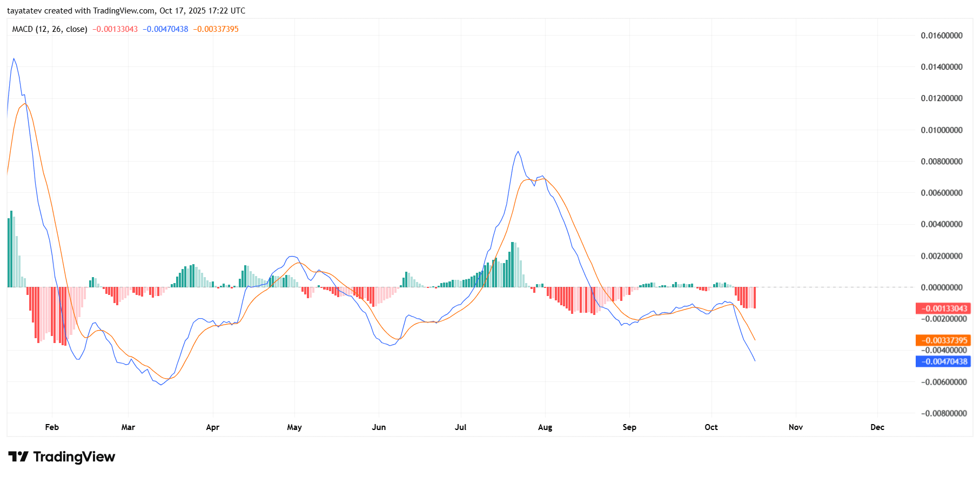
Task: Click the TradingView wordmark text
Action: coord(74,457)
